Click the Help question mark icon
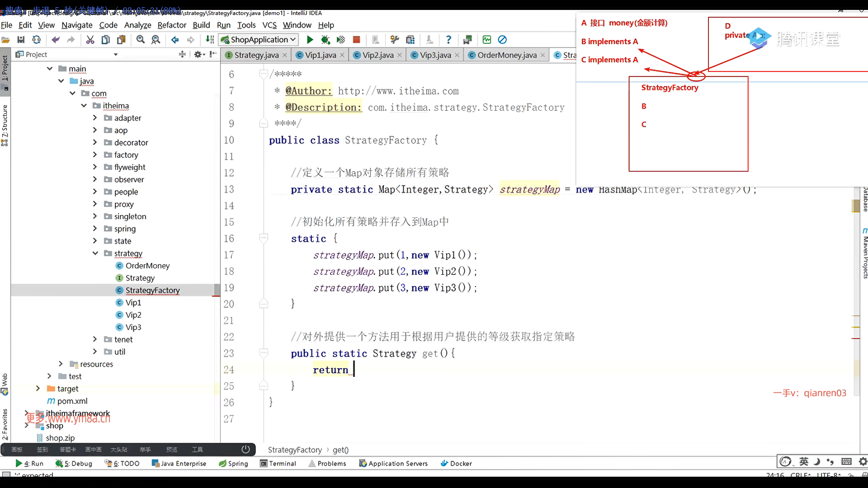The width and height of the screenshot is (868, 488). [x=448, y=40]
